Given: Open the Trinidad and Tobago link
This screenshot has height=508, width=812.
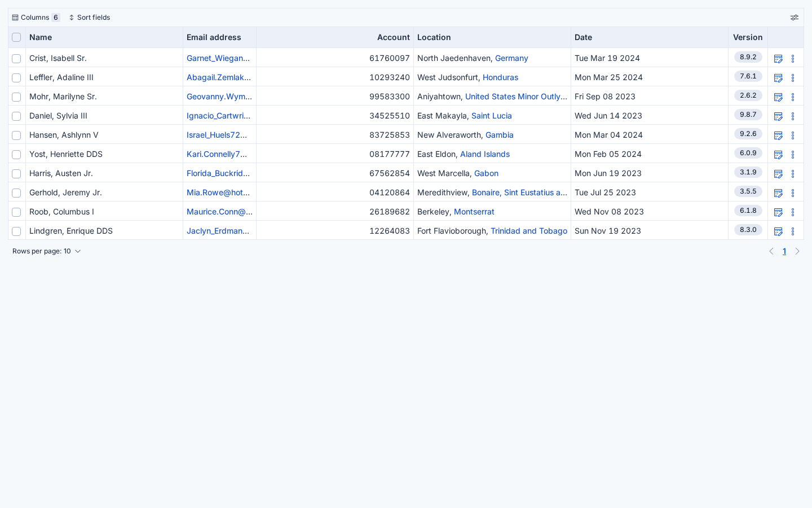Looking at the screenshot, I should [x=529, y=231].
